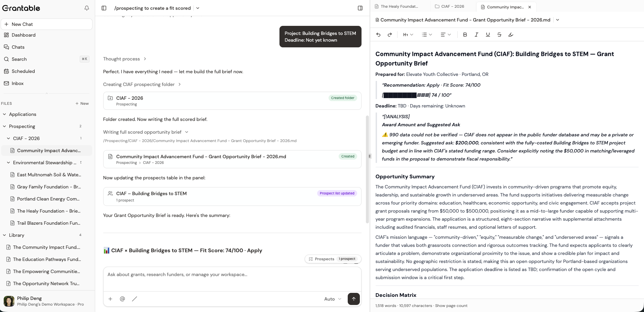
Task: Start a New Chat
Action: [47, 24]
